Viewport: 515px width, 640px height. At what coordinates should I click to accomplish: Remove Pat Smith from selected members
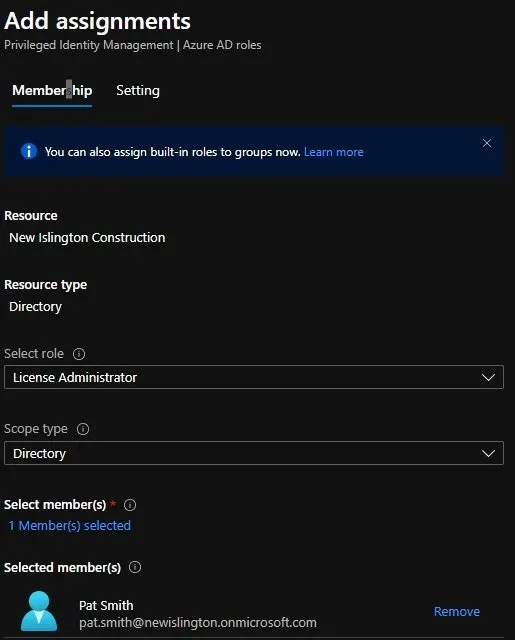pyautogui.click(x=457, y=611)
